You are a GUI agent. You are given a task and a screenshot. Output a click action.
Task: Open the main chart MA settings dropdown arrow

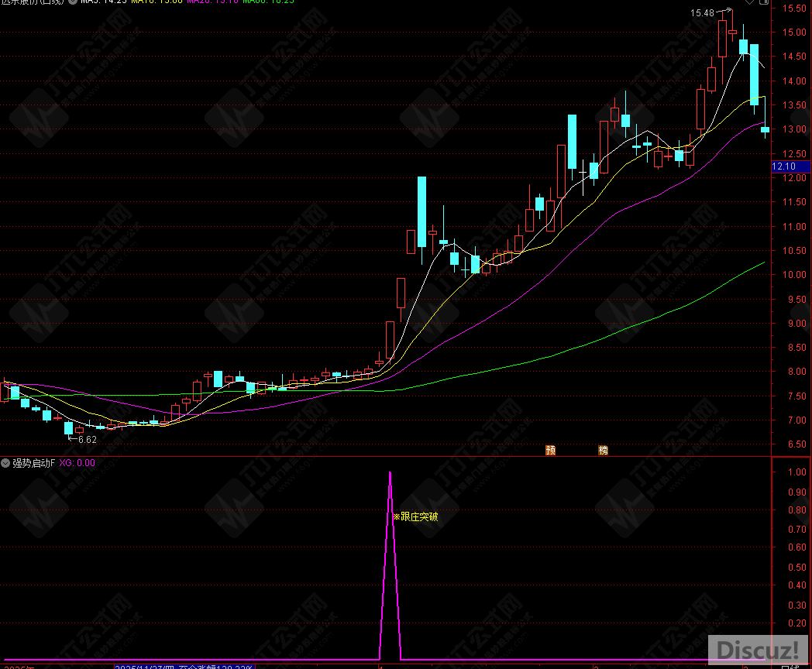73,2
